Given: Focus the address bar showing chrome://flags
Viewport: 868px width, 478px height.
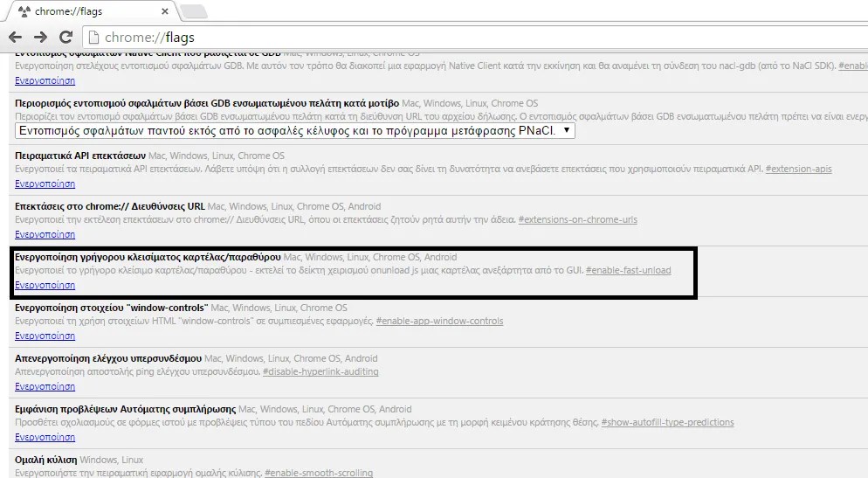Looking at the screenshot, I should [476, 37].
